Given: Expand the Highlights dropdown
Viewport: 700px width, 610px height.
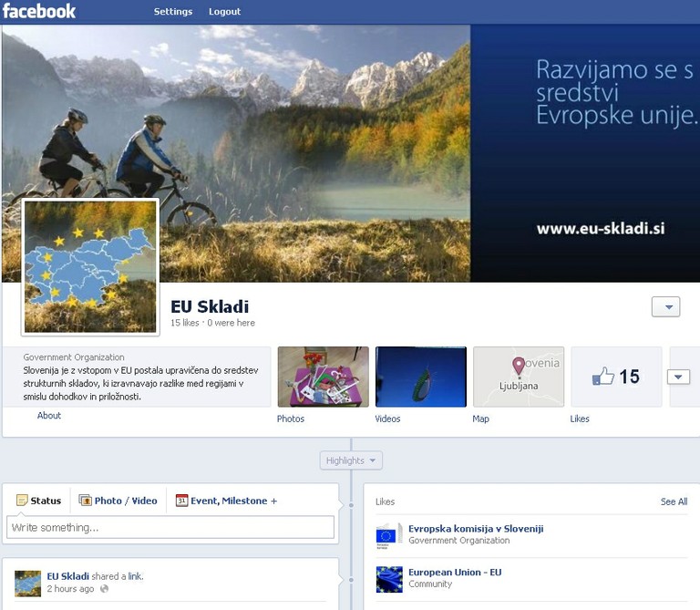Looking at the screenshot, I should pos(351,460).
